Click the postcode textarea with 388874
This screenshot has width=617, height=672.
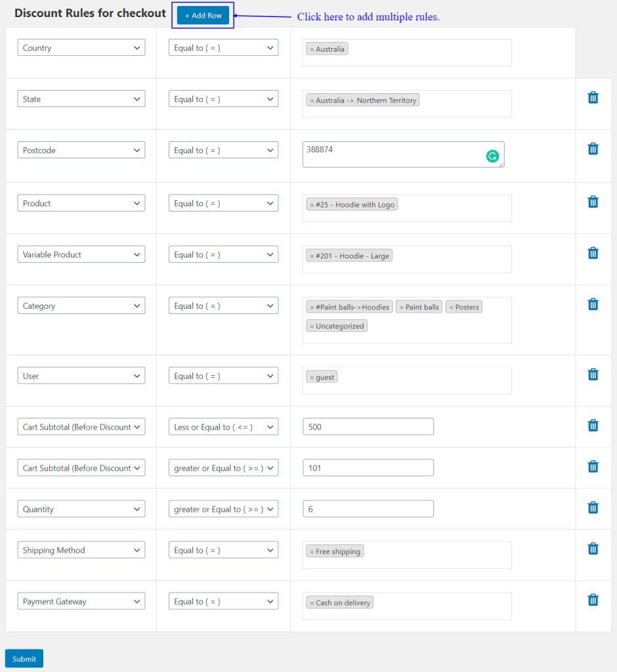click(x=403, y=154)
